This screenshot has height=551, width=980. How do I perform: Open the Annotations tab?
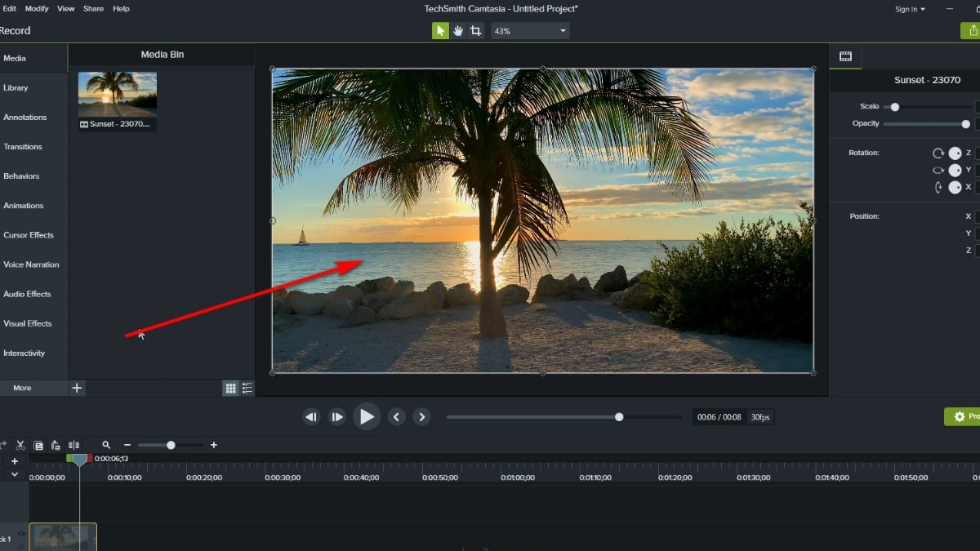coord(33,118)
